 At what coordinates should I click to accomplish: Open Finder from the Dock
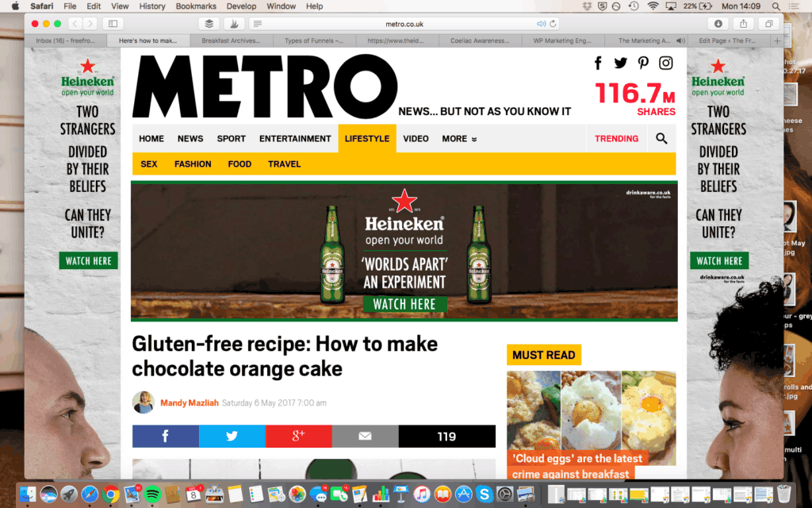pos(28,494)
